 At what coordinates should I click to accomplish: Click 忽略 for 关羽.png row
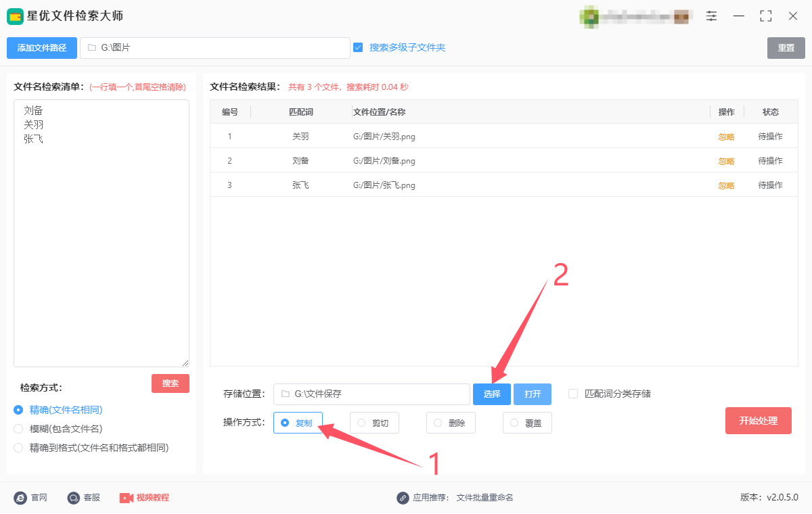coord(726,137)
